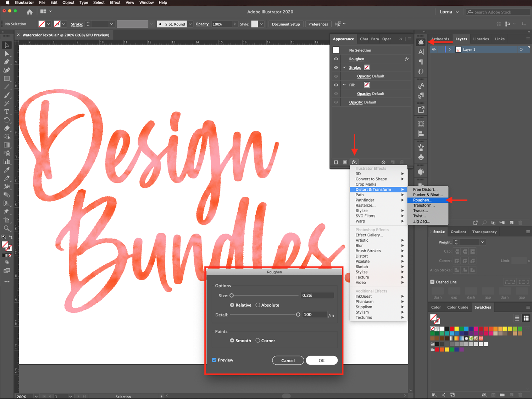Image resolution: width=532 pixels, height=399 pixels.
Task: Hide Layer 1 with eye icon
Action: tap(433, 49)
